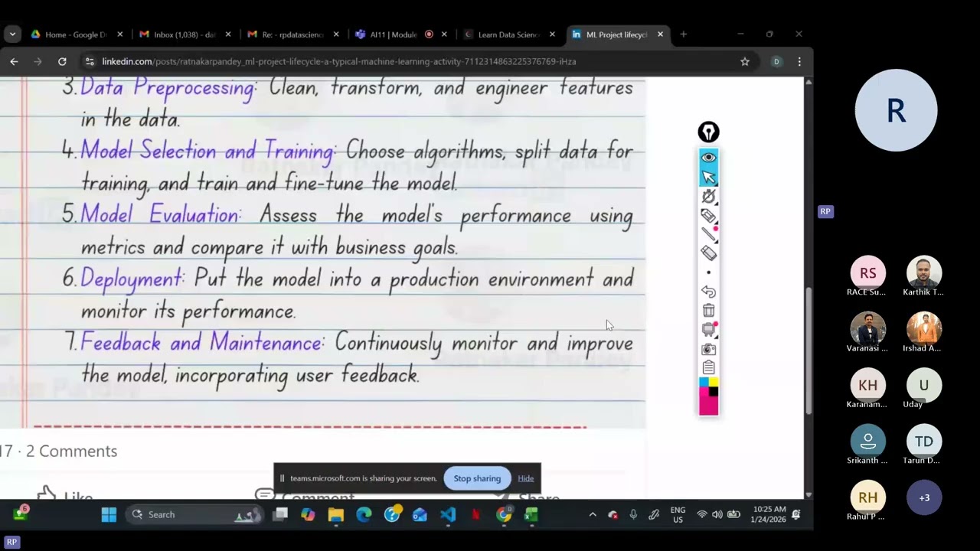980x551 pixels.
Task: Open the 2 Comments link
Action: click(71, 452)
